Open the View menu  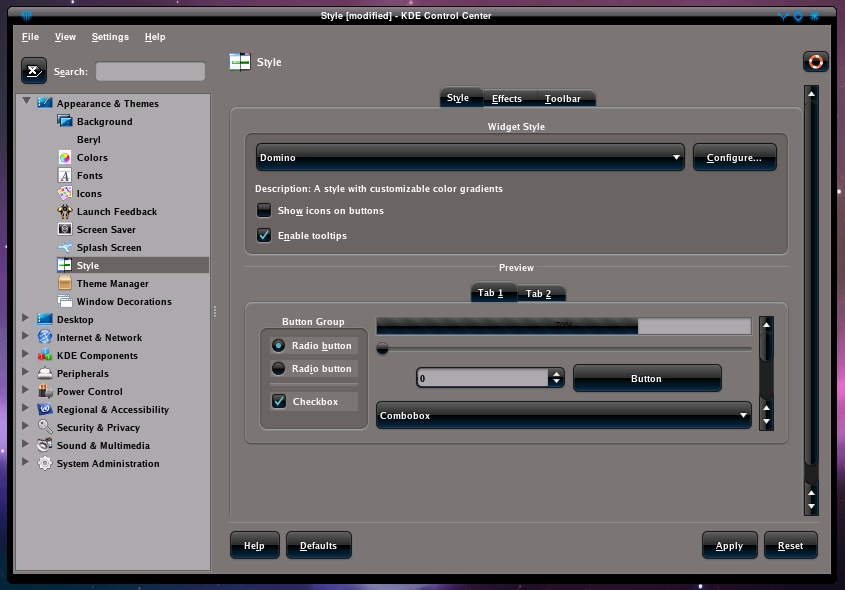click(65, 37)
